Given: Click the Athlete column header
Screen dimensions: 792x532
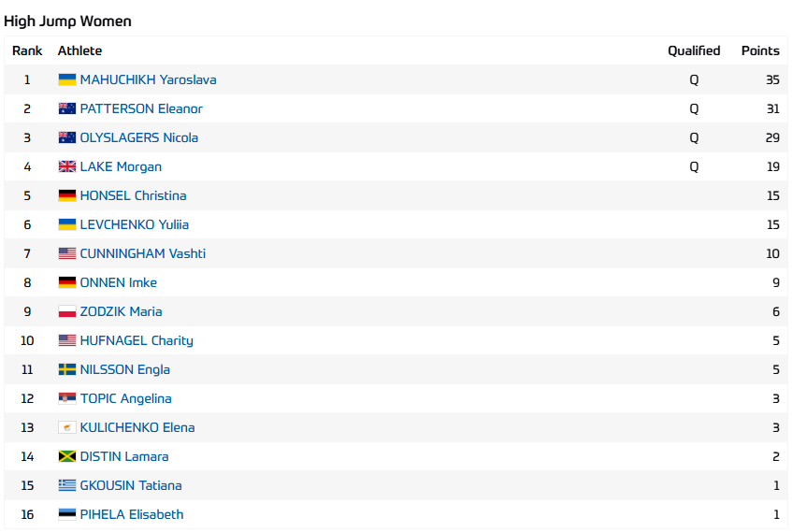Looking at the screenshot, I should pyautogui.click(x=79, y=51).
